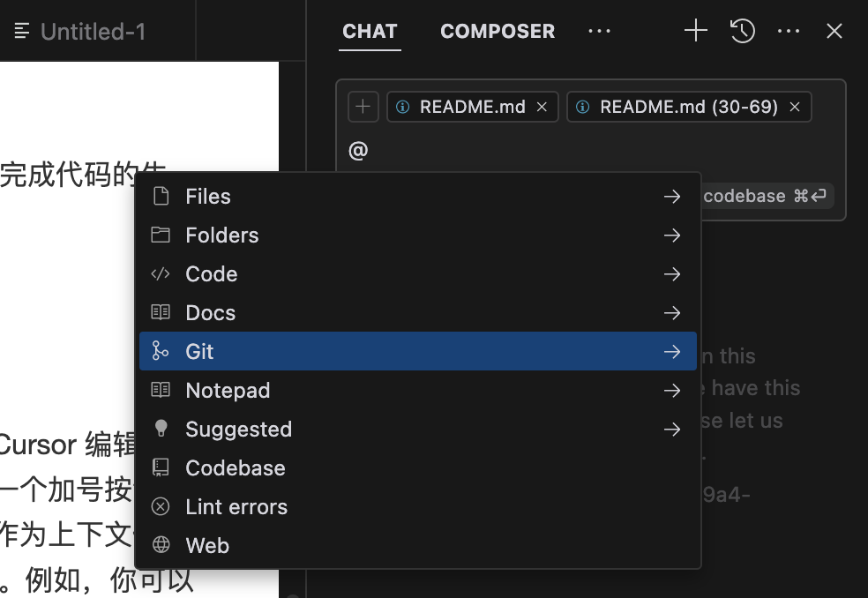Viewport: 868px width, 598px height.
Task: Choose Code in the context menu
Action: click(418, 273)
